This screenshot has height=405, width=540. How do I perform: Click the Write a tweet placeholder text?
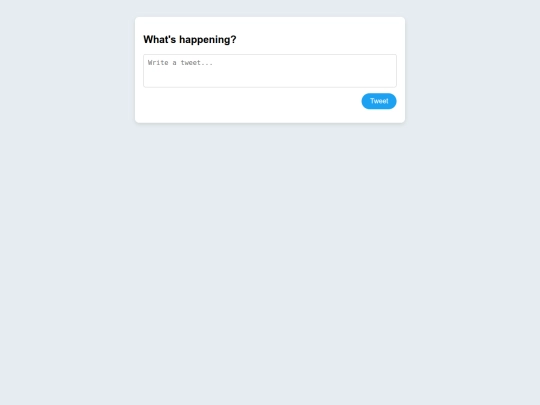click(x=180, y=63)
